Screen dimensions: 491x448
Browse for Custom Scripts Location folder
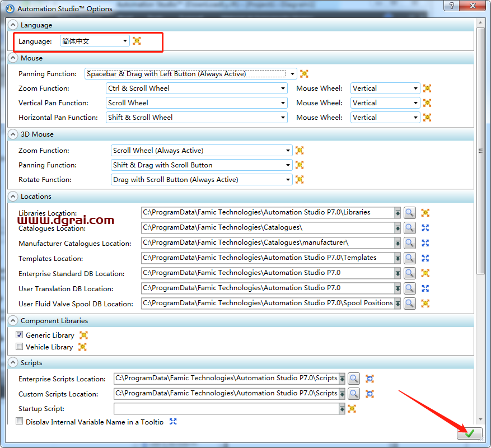353,394
